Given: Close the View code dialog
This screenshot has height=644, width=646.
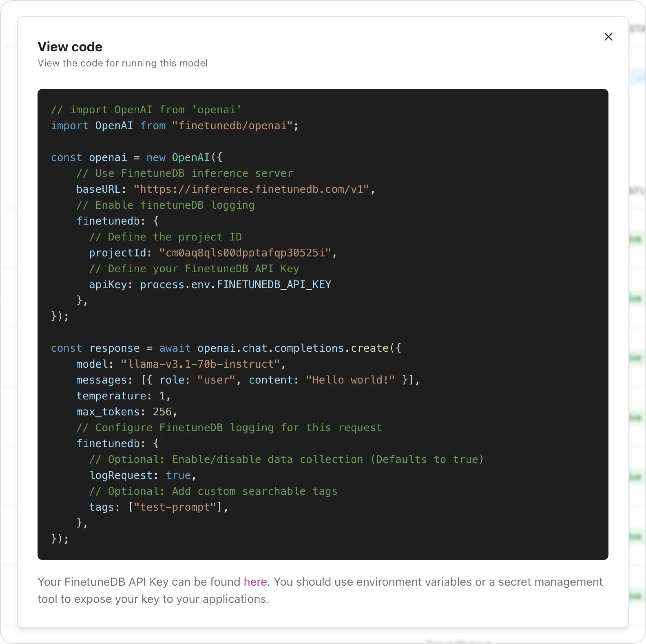Looking at the screenshot, I should tap(608, 37).
